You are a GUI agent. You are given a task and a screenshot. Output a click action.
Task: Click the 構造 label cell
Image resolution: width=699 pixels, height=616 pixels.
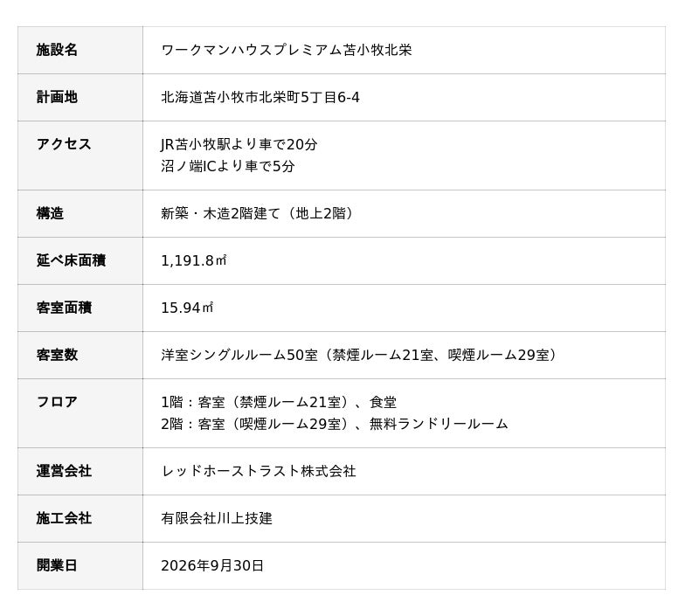(x=50, y=213)
